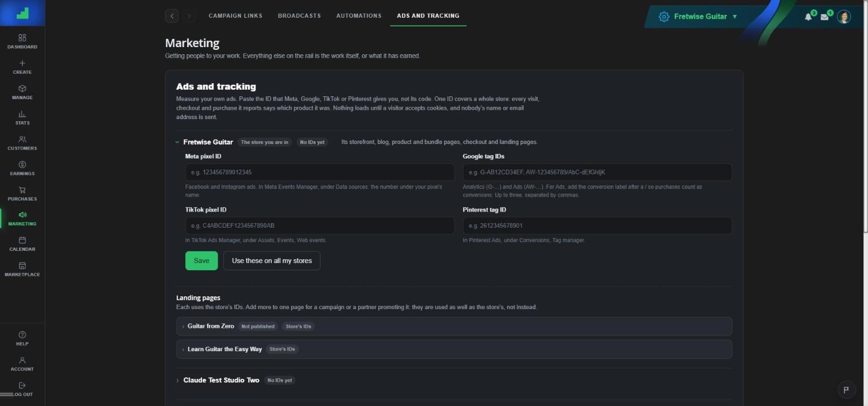Screen dimensions: 868x406
Task: Click the 'Landing pages' heading
Action: point(198,297)
